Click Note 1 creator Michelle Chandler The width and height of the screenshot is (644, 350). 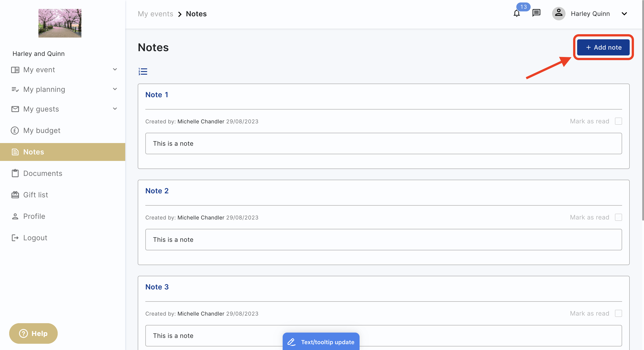201,121
